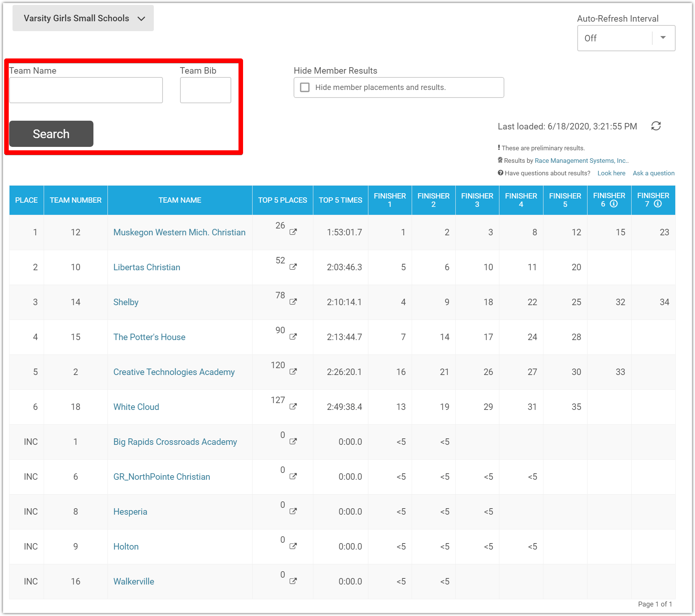
Task: Open the Hesperia team link
Action: (x=130, y=512)
